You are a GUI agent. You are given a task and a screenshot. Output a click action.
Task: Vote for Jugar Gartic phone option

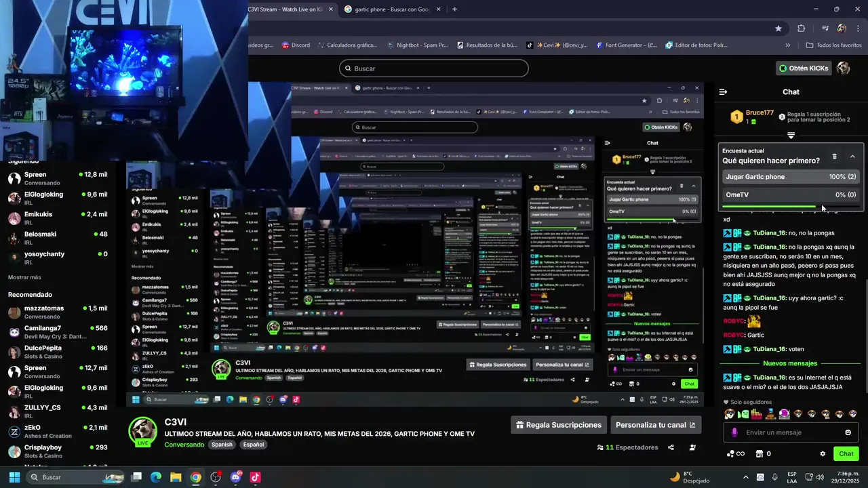(791, 177)
